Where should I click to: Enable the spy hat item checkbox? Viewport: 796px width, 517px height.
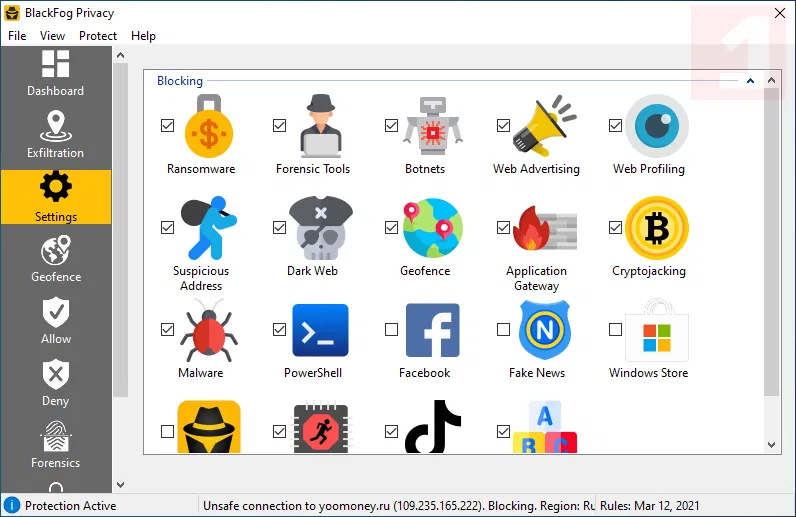tap(168, 432)
